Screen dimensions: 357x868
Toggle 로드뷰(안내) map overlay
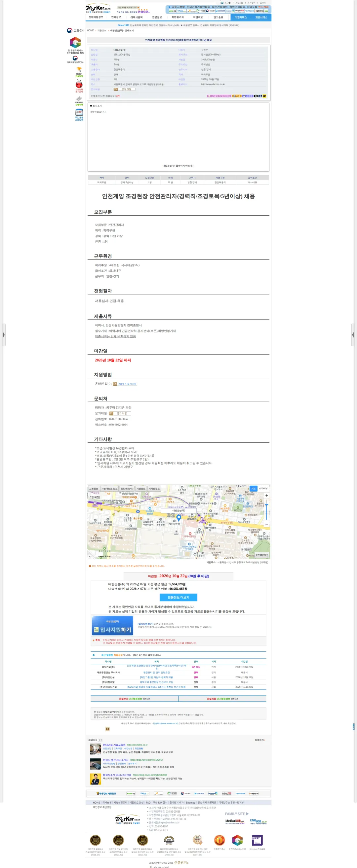coord(127,488)
